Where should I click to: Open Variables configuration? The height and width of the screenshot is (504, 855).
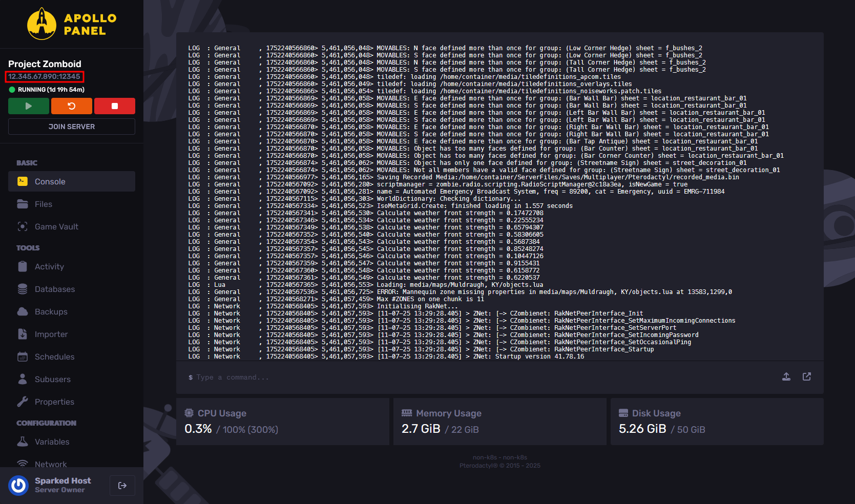point(72,442)
